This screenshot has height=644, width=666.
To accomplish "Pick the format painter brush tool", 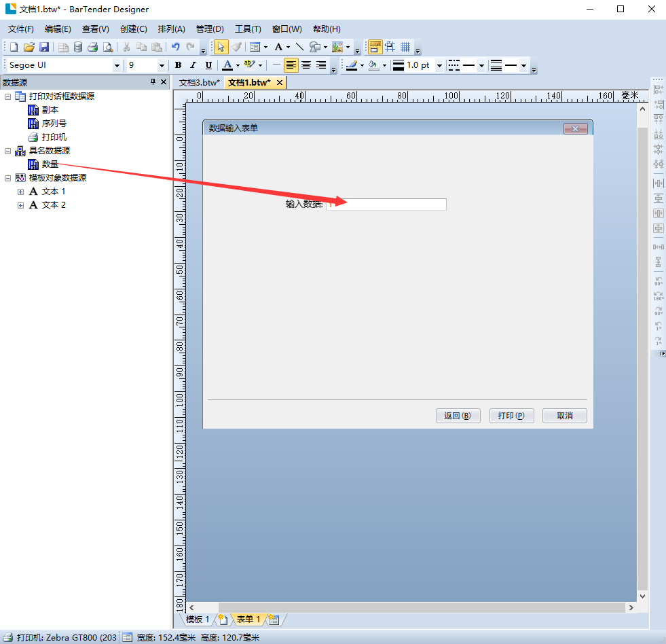I will [236, 47].
